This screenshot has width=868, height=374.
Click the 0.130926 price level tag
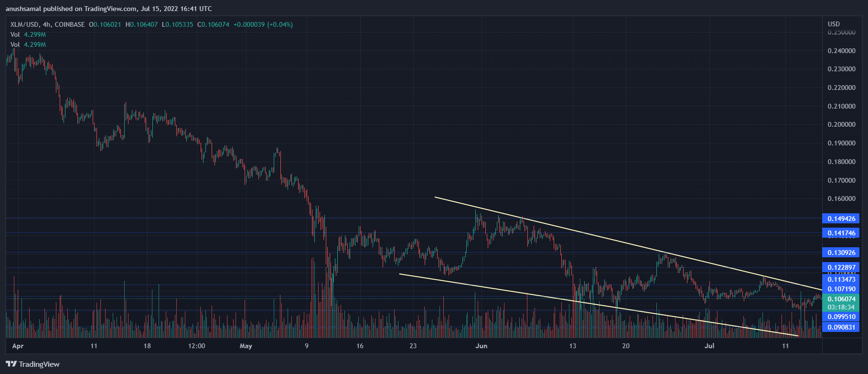tap(841, 253)
